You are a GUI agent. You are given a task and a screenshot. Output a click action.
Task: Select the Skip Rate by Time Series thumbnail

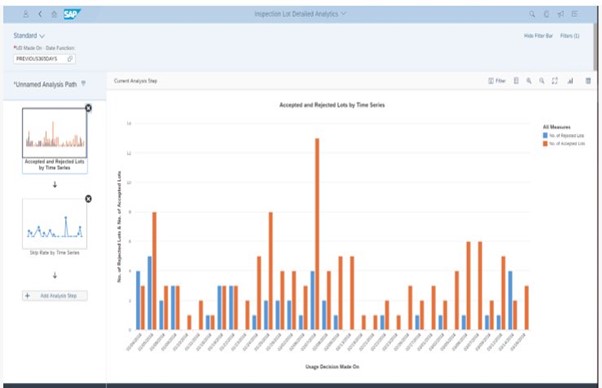(x=55, y=224)
